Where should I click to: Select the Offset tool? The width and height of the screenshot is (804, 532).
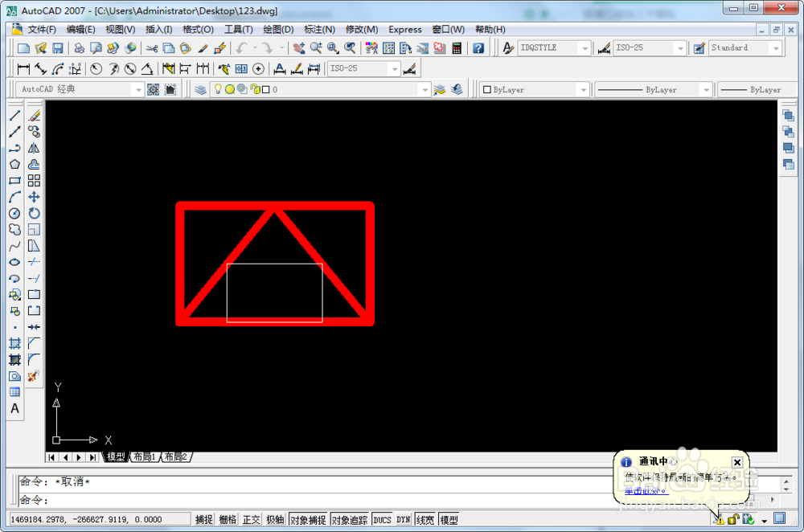(x=35, y=165)
